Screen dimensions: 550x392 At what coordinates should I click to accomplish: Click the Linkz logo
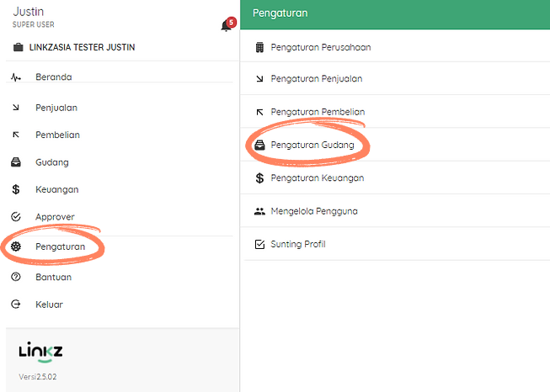pos(40,352)
